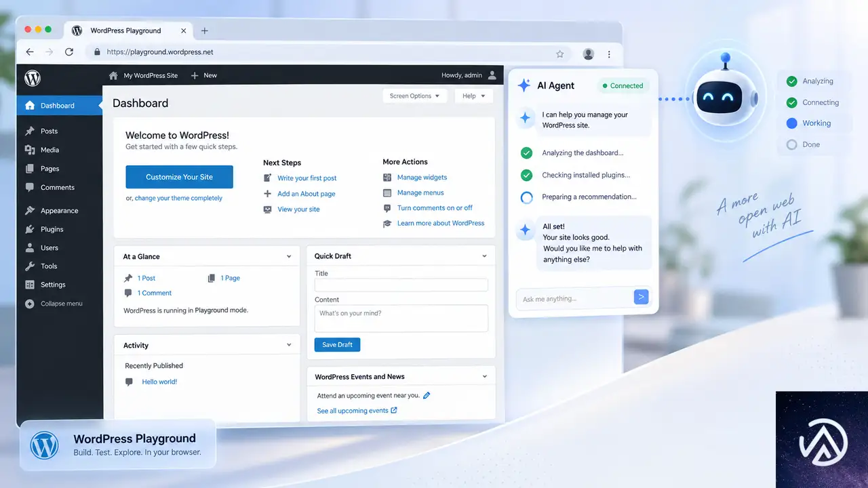This screenshot has width=868, height=488.
Task: Click the green check beside Connecting step
Action: coord(791,102)
